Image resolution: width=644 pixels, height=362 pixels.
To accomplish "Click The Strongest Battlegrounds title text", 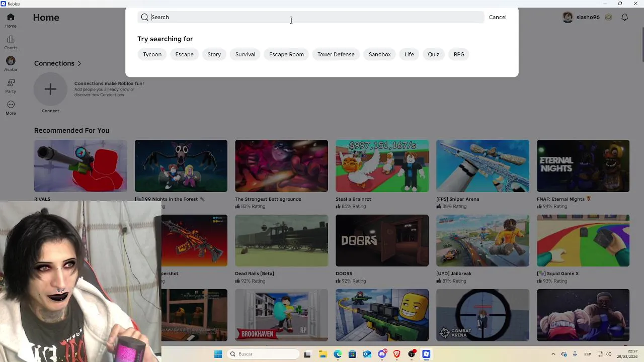I will [268, 199].
